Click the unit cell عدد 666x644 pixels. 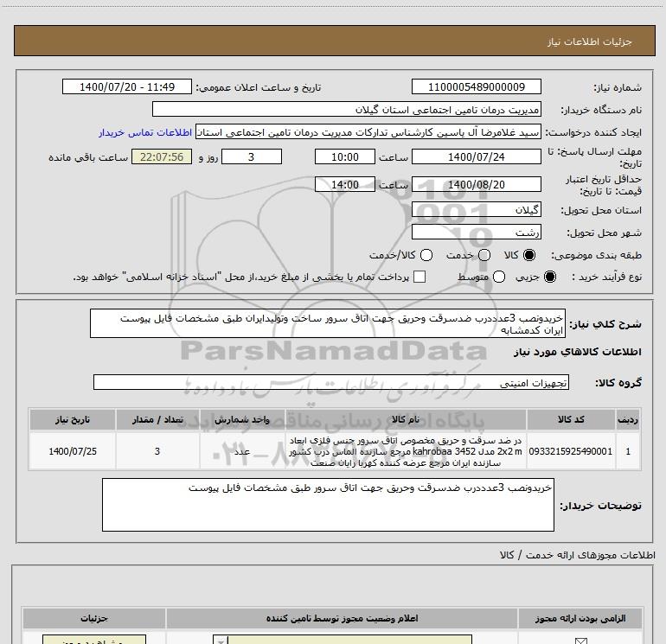242,451
